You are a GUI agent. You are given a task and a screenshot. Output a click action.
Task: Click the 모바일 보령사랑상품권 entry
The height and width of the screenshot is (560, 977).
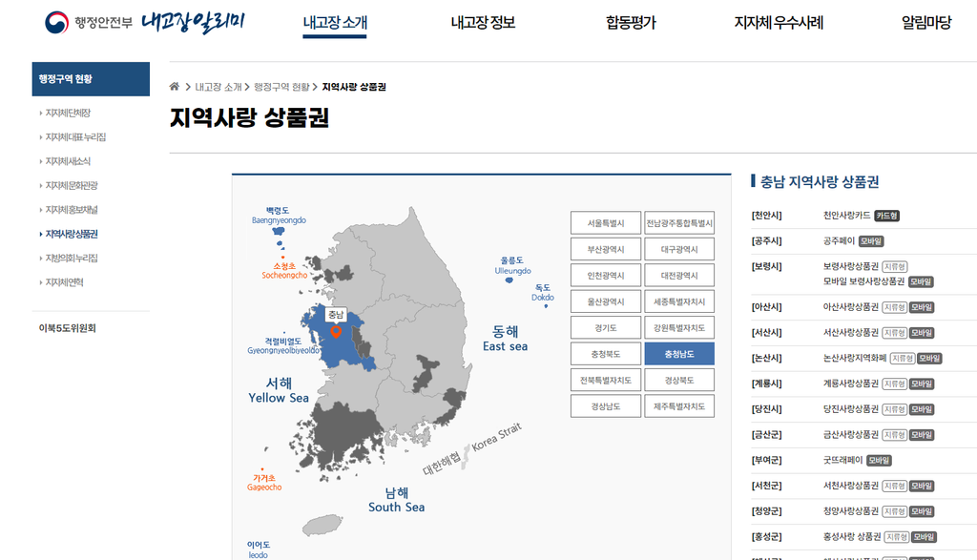[x=863, y=281]
